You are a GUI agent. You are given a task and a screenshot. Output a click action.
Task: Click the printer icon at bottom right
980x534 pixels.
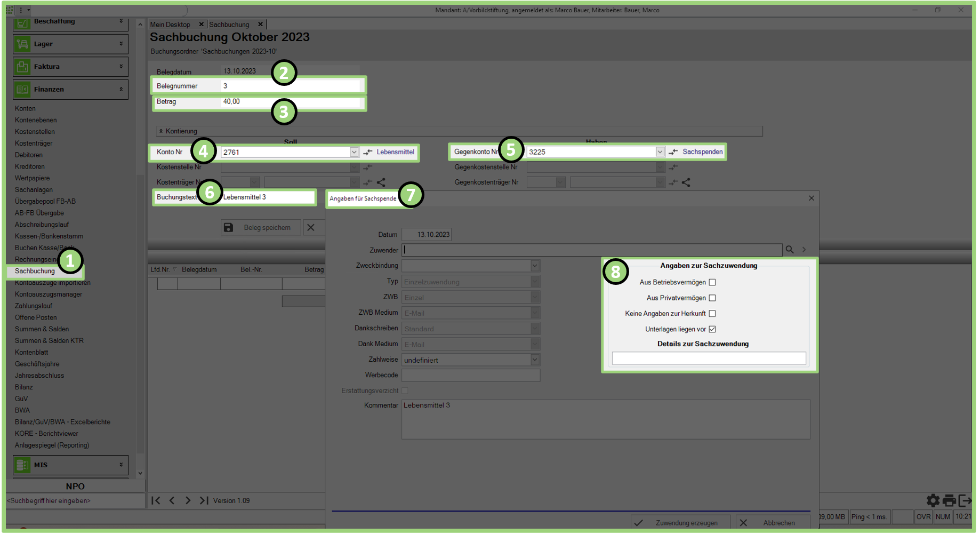coord(949,500)
